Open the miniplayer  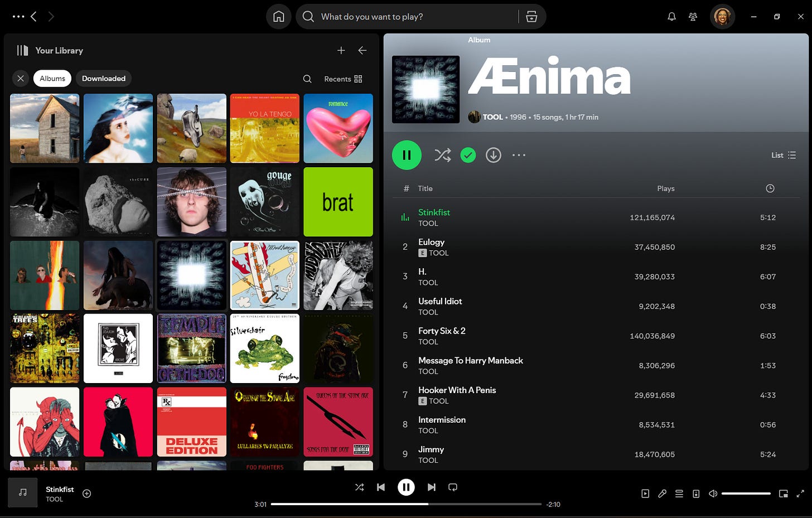(784, 493)
